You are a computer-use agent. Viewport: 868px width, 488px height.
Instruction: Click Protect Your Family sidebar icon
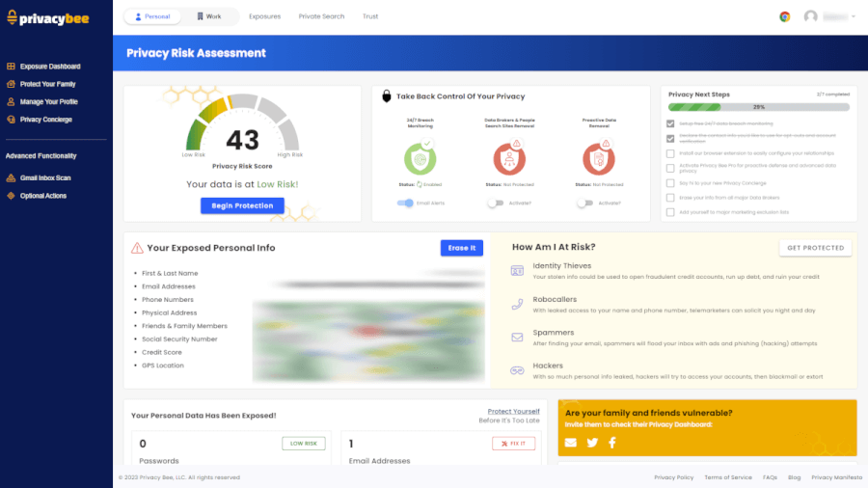[x=11, y=84]
